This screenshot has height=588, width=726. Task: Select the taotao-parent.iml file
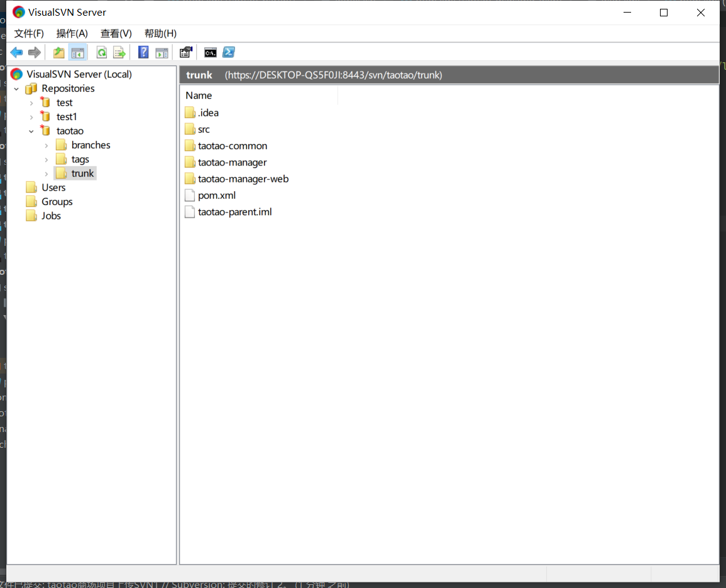pos(234,212)
